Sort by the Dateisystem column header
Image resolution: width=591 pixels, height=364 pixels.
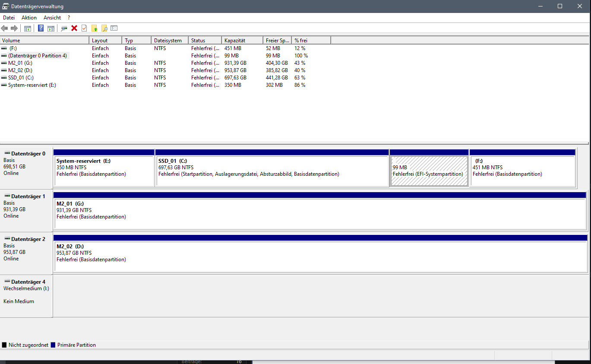pyautogui.click(x=170, y=40)
